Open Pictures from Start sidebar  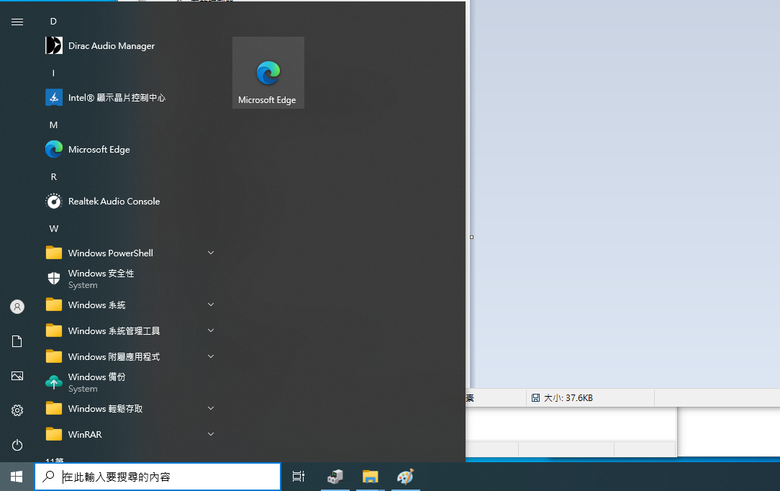tap(17, 376)
